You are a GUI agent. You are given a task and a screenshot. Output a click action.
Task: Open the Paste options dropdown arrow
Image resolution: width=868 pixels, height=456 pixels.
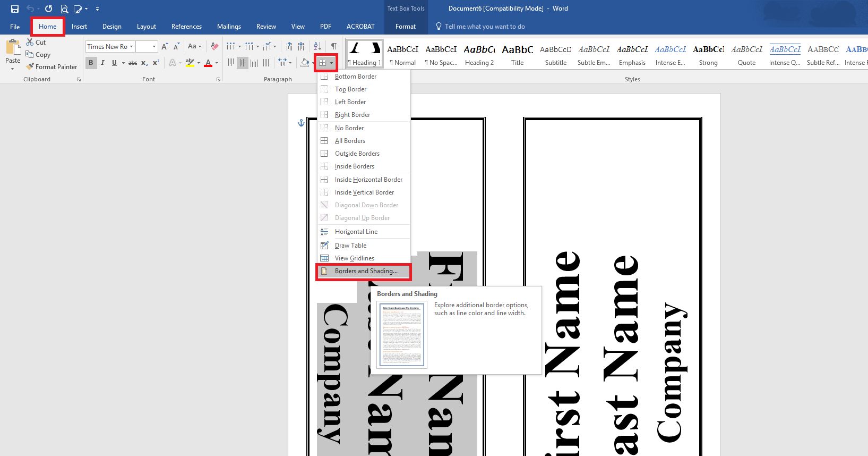click(13, 69)
